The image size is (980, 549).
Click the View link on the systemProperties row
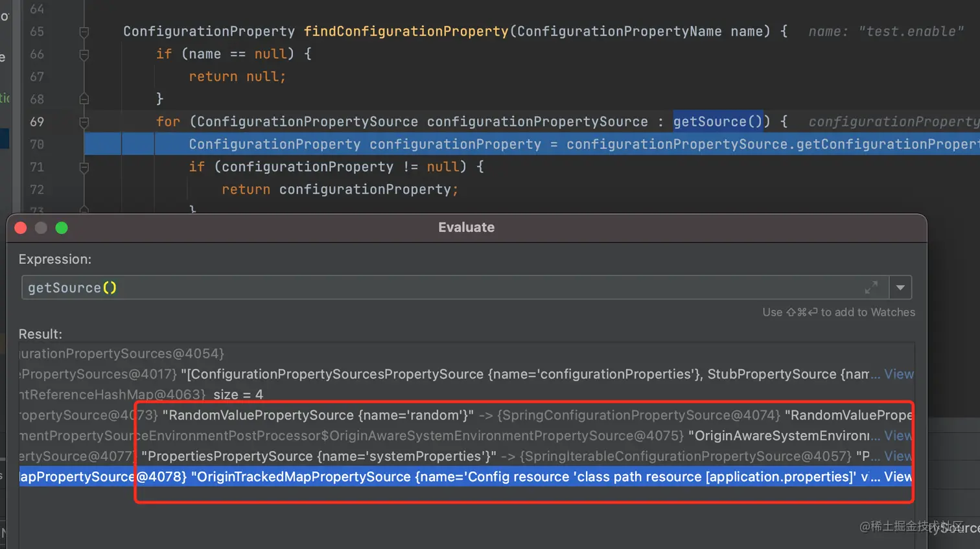899,456
